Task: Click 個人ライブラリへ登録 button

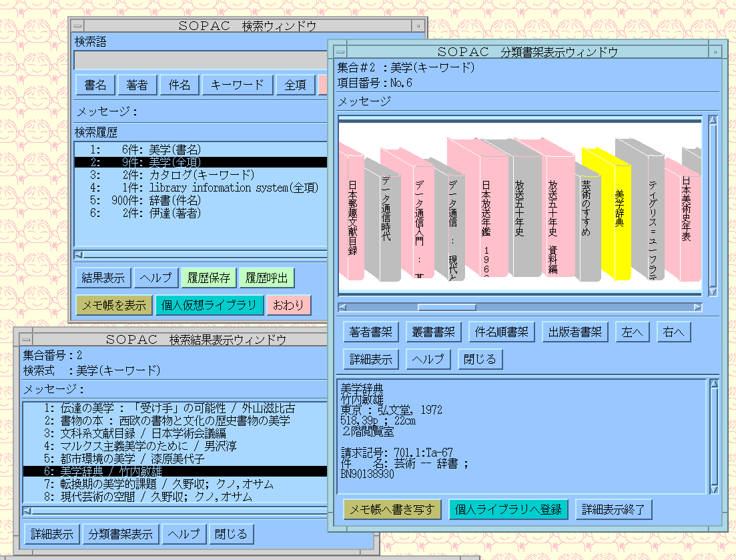Action: tap(508, 509)
